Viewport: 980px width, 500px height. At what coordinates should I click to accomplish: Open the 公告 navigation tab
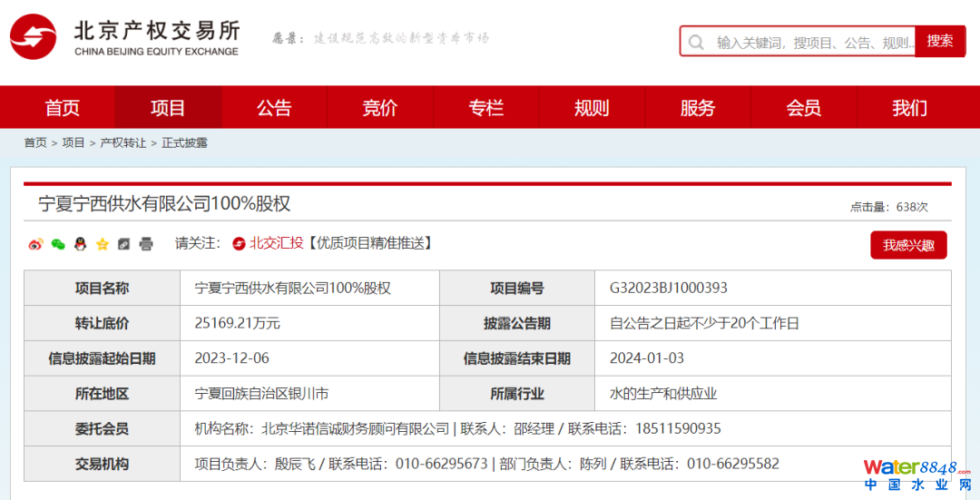pyautogui.click(x=274, y=108)
